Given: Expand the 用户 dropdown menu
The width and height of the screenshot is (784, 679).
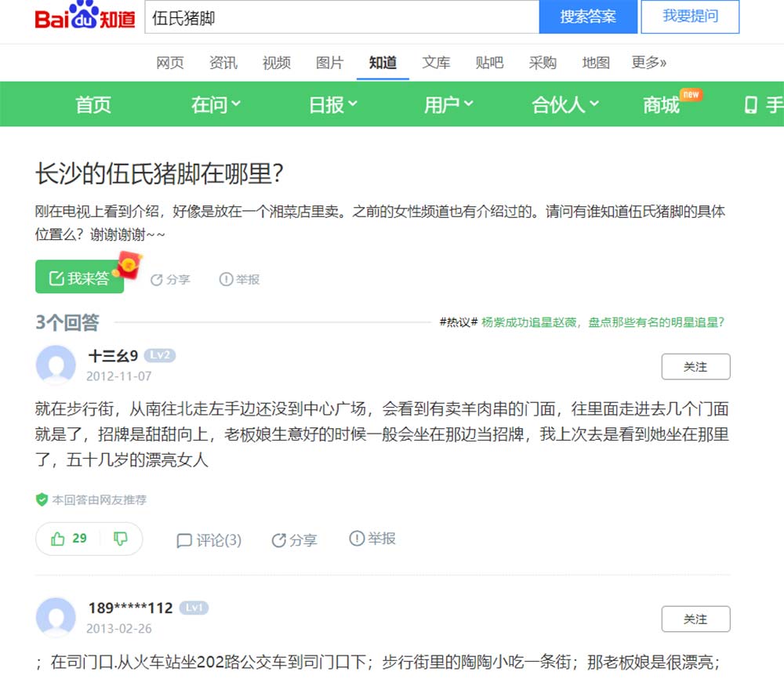Looking at the screenshot, I should click(448, 104).
